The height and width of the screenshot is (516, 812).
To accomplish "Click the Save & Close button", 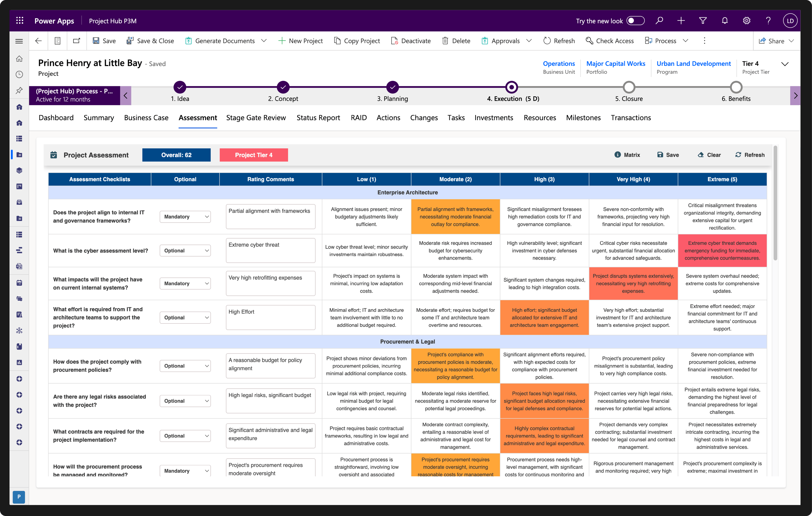I will coord(150,41).
